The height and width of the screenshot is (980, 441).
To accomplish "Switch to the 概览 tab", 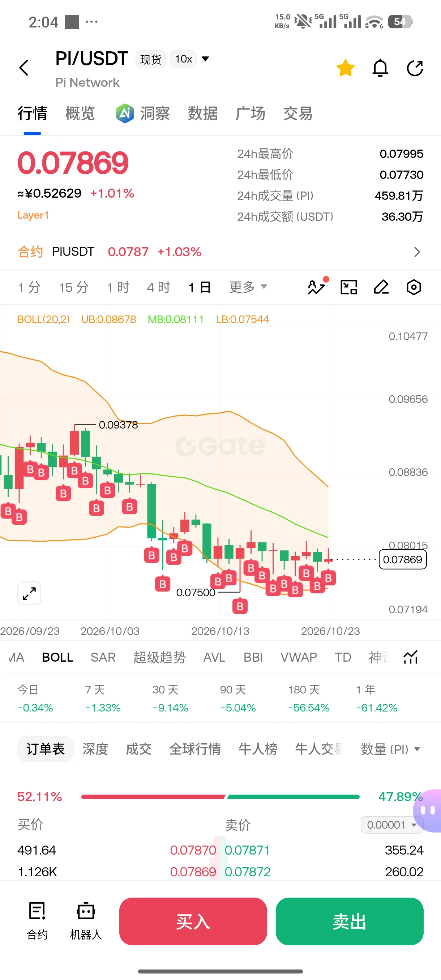I will pyautogui.click(x=80, y=113).
